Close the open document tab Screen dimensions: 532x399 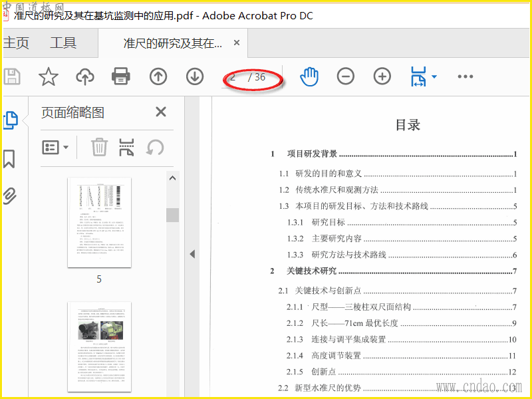pyautogui.click(x=237, y=43)
